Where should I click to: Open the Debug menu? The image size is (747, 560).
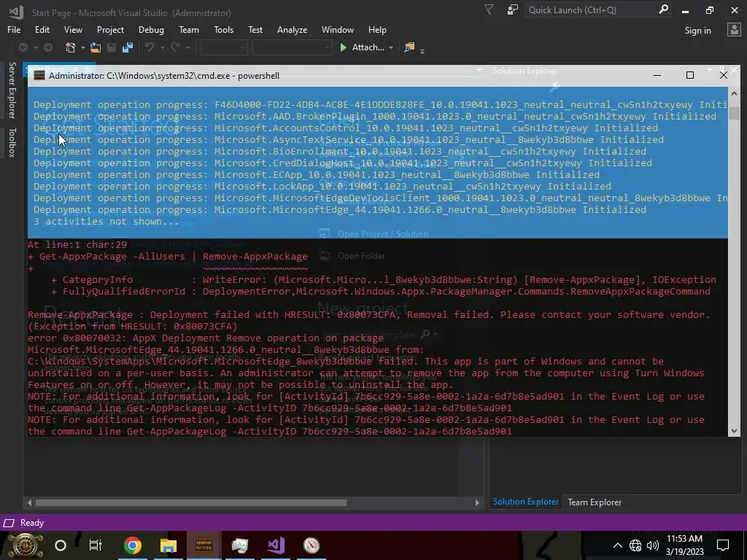pos(151,29)
